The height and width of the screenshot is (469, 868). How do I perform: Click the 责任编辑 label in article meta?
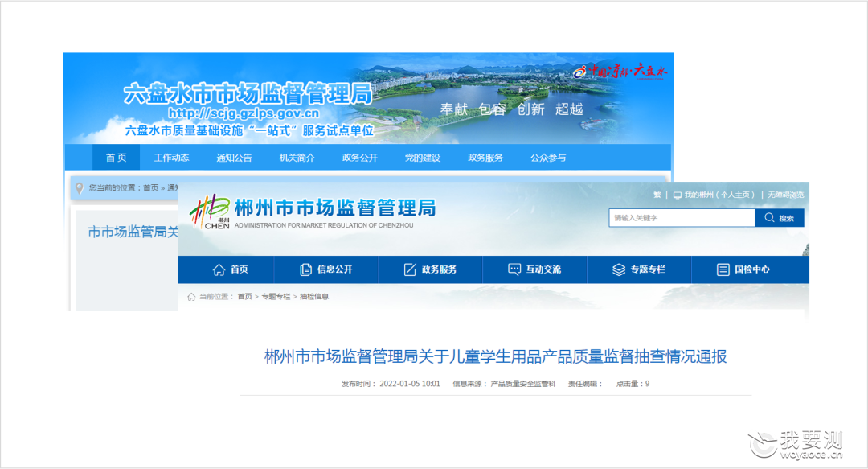(584, 384)
